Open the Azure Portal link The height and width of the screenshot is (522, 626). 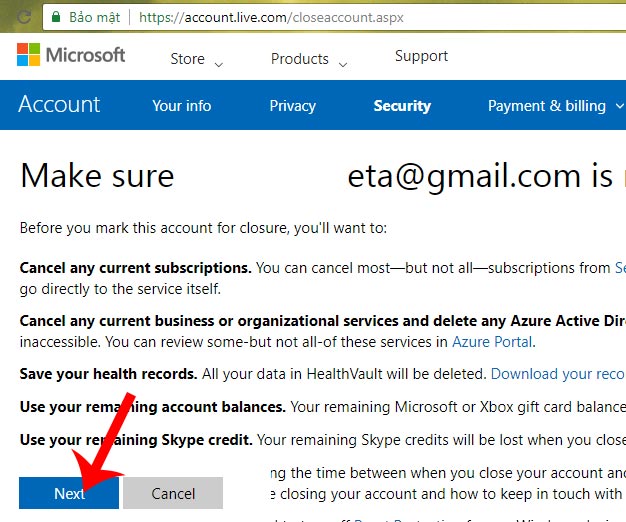tap(493, 342)
